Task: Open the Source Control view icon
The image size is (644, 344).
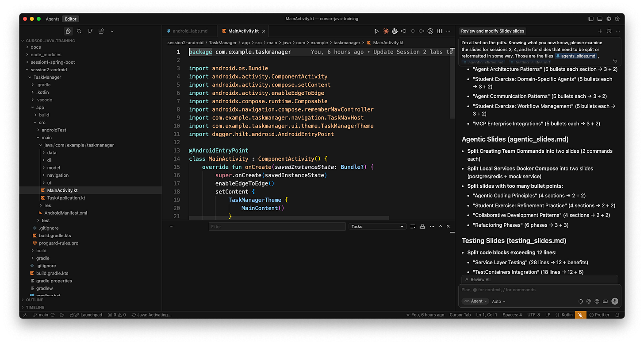Action: tap(90, 31)
